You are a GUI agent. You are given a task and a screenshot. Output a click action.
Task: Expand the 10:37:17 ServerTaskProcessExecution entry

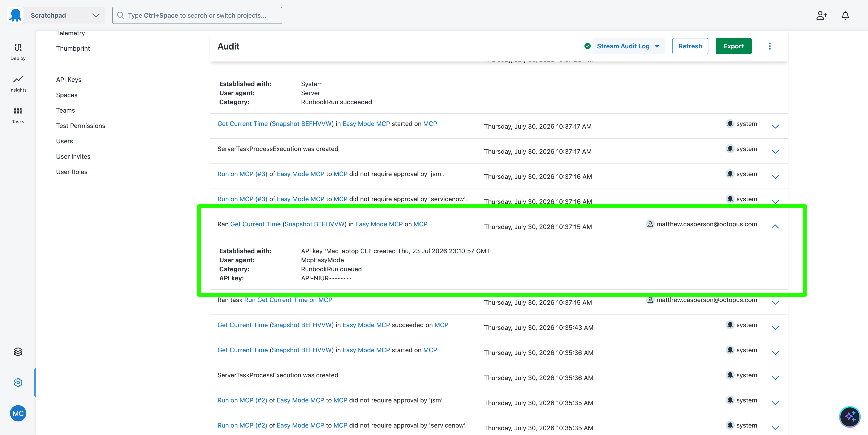pos(775,151)
